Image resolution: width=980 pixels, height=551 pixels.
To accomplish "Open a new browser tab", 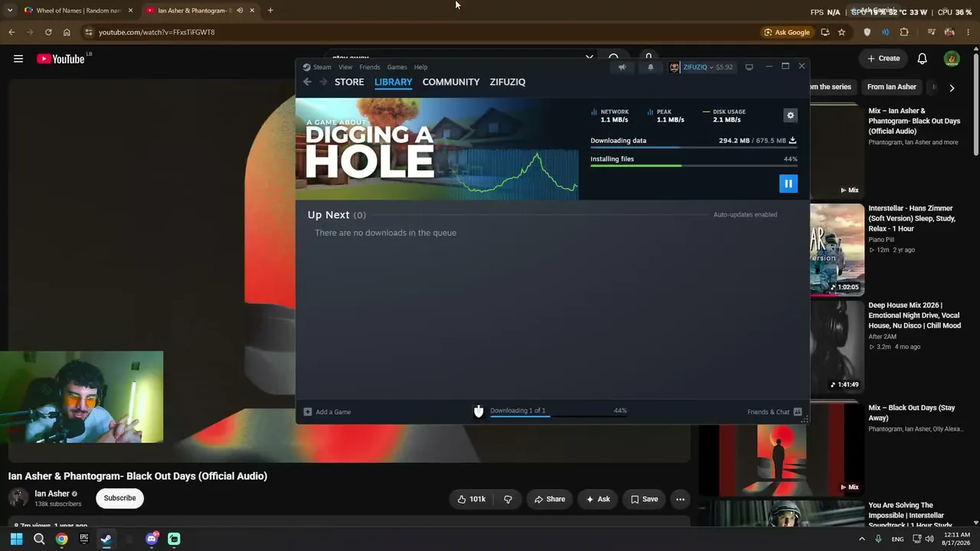I will [270, 11].
